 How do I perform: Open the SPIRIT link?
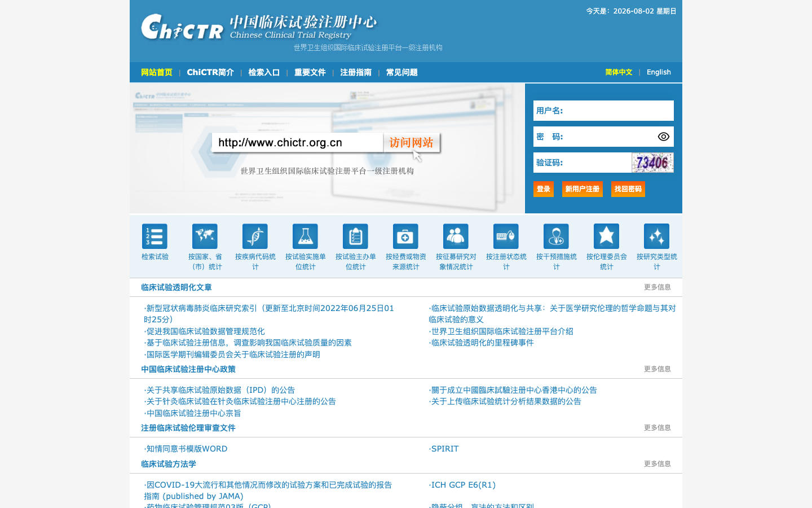444,449
